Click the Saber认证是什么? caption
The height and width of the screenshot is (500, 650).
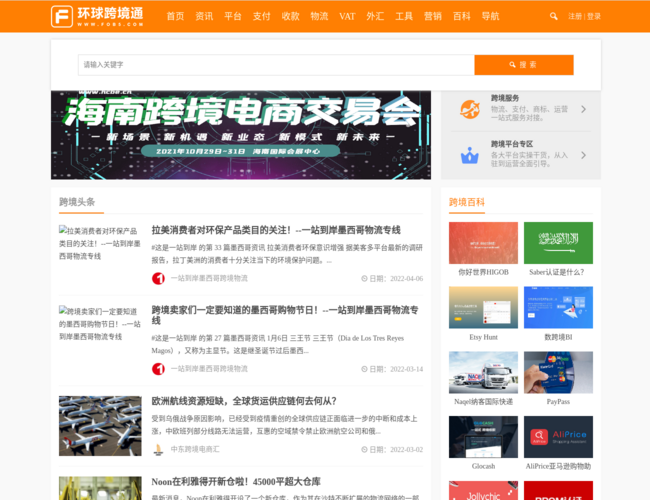tap(557, 272)
